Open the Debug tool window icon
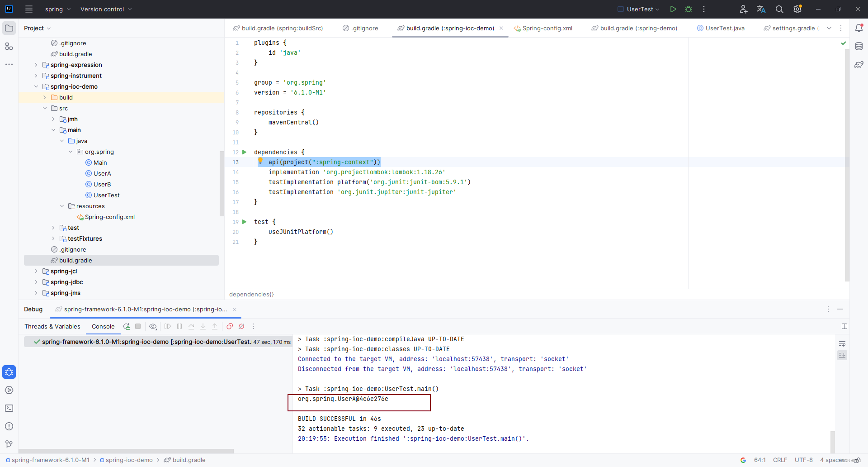 tap(9, 372)
